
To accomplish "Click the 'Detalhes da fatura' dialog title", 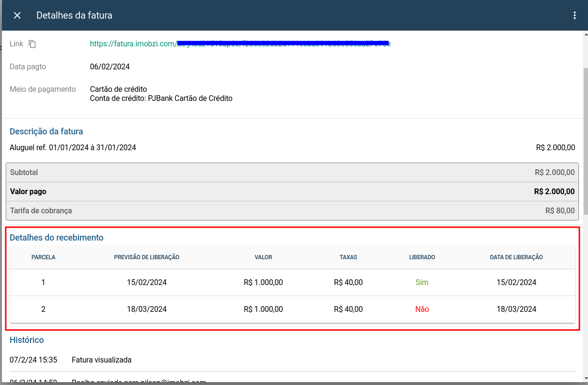I will click(x=74, y=15).
